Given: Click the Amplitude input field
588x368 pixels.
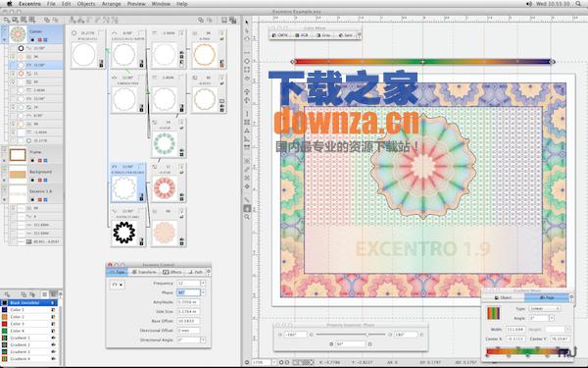Looking at the screenshot, I should point(188,302).
